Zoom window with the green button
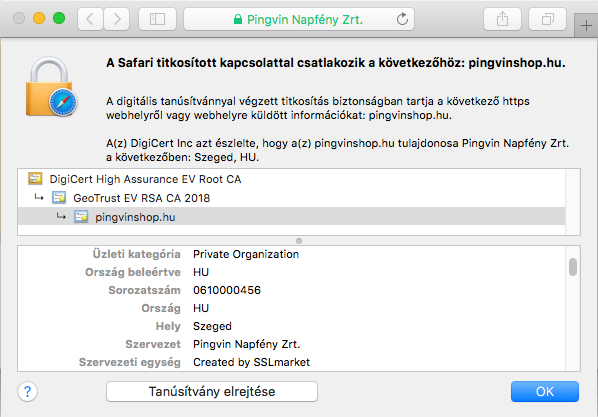 pyautogui.click(x=59, y=18)
